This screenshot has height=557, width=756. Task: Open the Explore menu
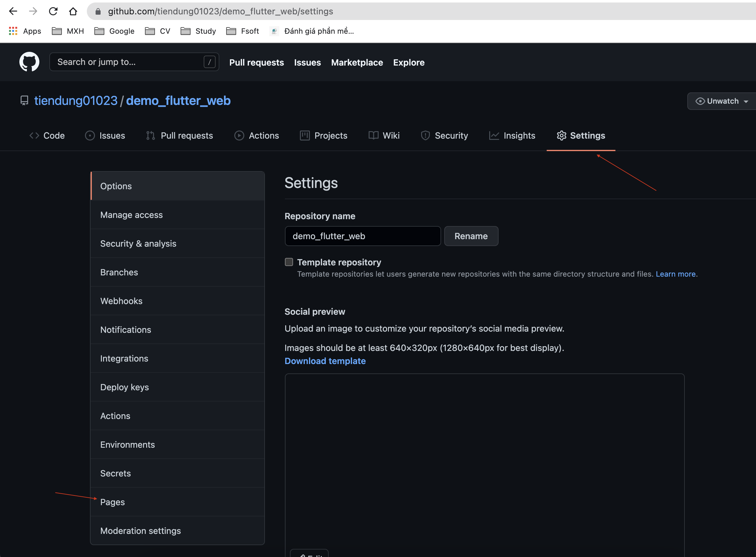coord(409,62)
